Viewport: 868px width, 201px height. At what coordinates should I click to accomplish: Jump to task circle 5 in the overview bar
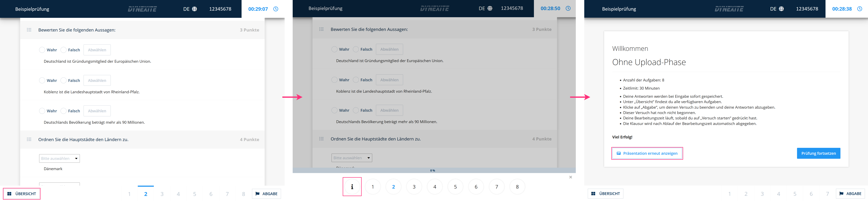(455, 187)
